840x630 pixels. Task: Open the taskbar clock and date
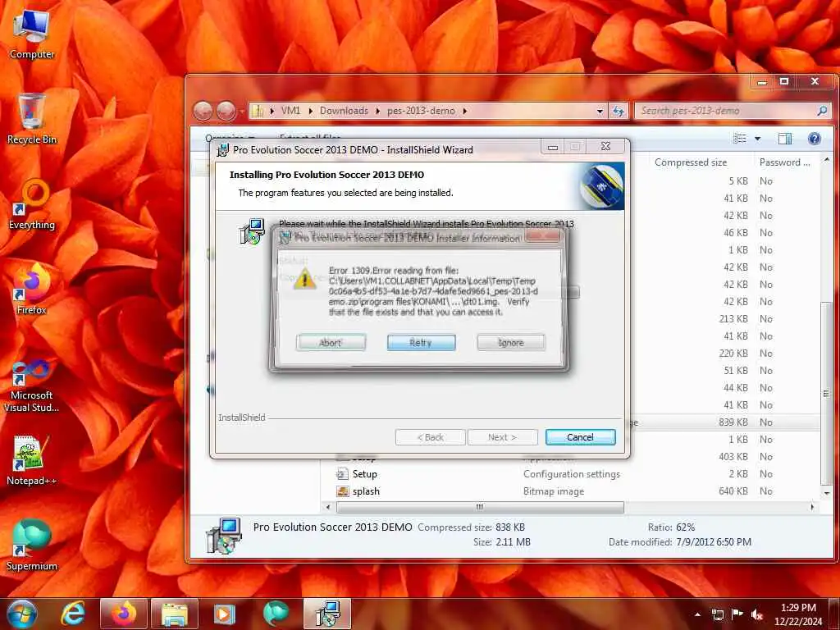(x=798, y=614)
